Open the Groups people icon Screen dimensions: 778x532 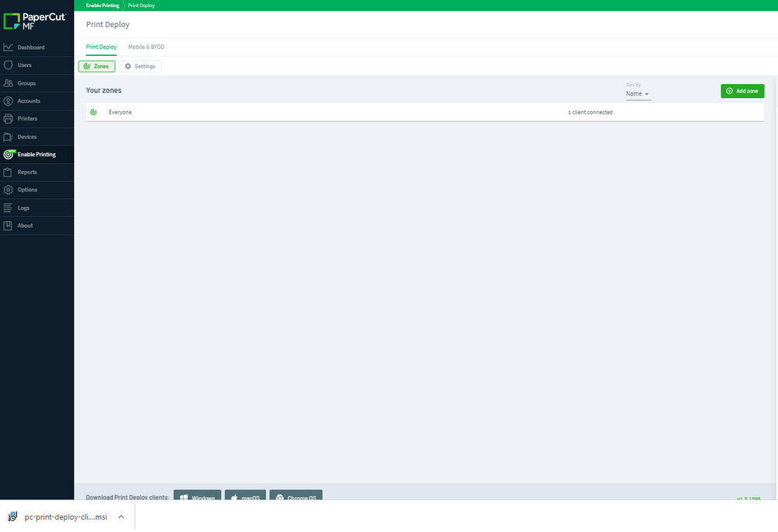(8, 82)
